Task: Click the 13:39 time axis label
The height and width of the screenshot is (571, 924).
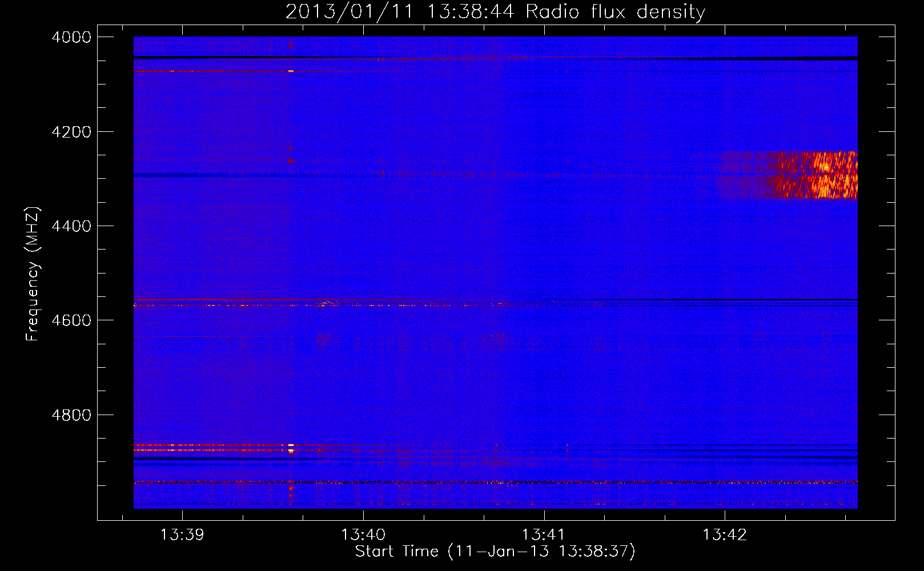Action: click(x=182, y=534)
